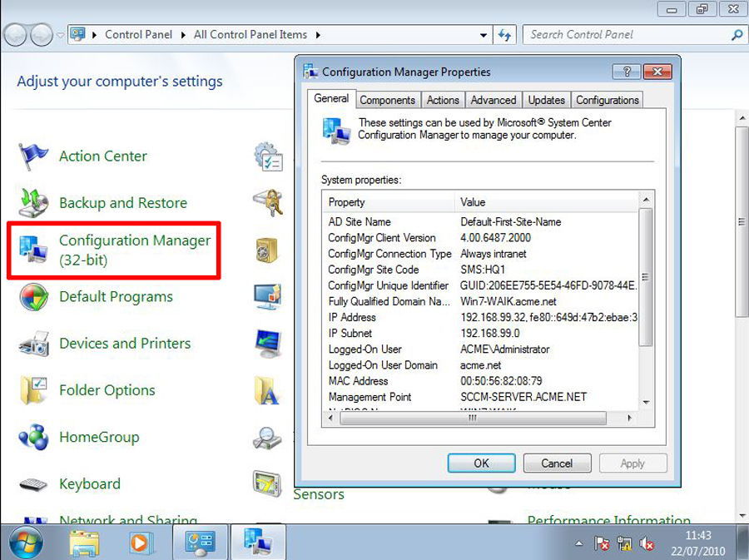Click the properties list scroll-right arrow
This screenshot has height=560, width=749.
630,419
